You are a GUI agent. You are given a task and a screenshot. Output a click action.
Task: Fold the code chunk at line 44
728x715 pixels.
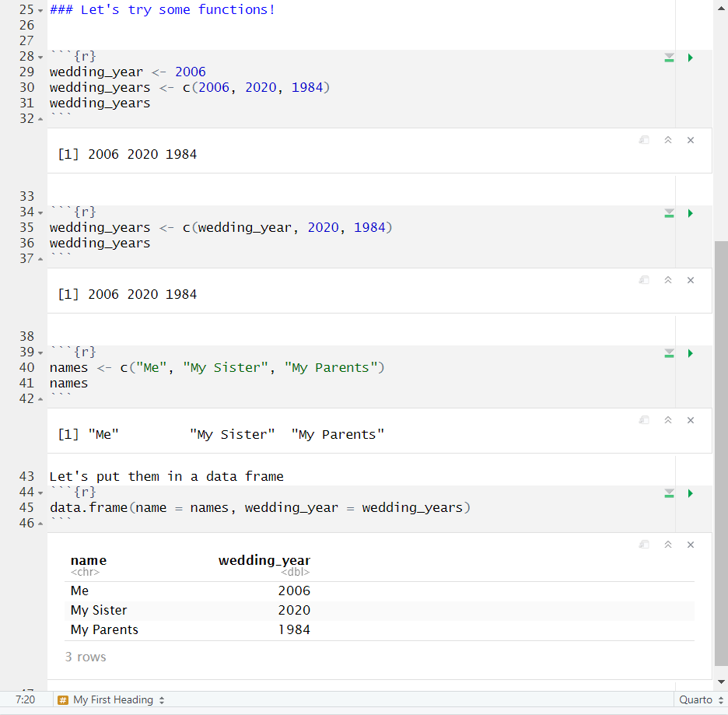pyautogui.click(x=41, y=492)
